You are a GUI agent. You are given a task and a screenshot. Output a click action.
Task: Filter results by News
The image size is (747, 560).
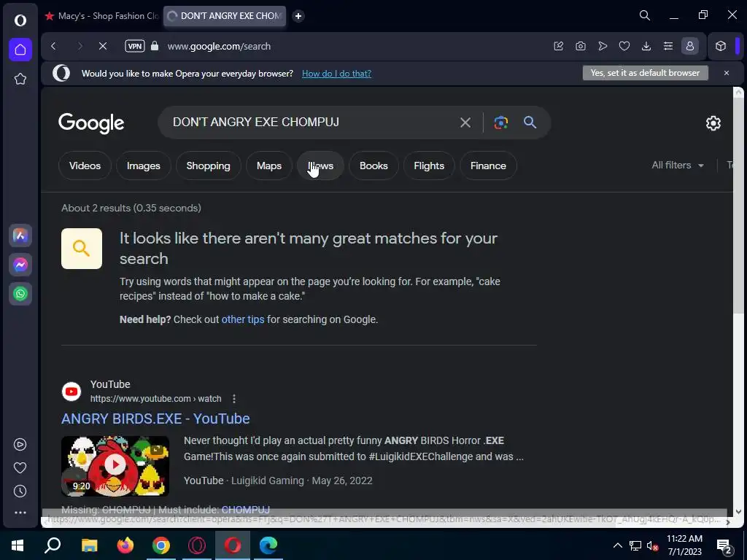click(x=321, y=166)
